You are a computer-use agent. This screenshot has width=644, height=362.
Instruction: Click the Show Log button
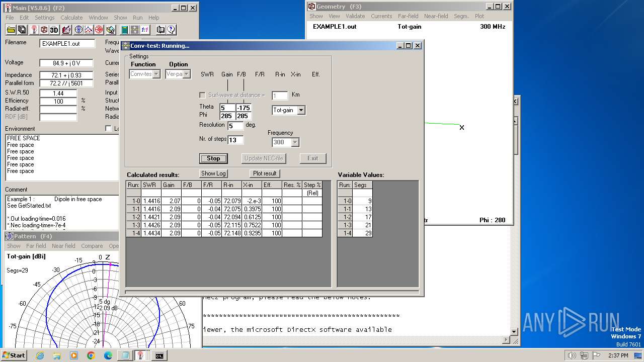[x=213, y=173]
